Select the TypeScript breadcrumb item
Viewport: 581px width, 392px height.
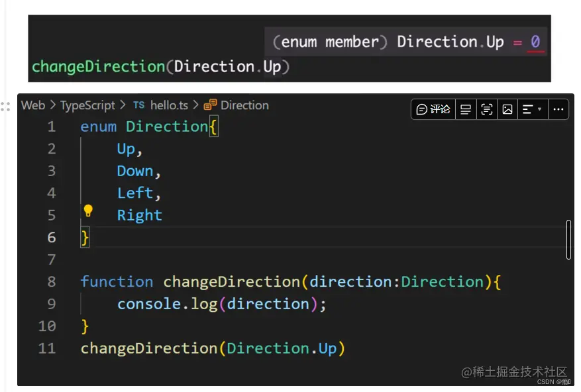tap(87, 105)
